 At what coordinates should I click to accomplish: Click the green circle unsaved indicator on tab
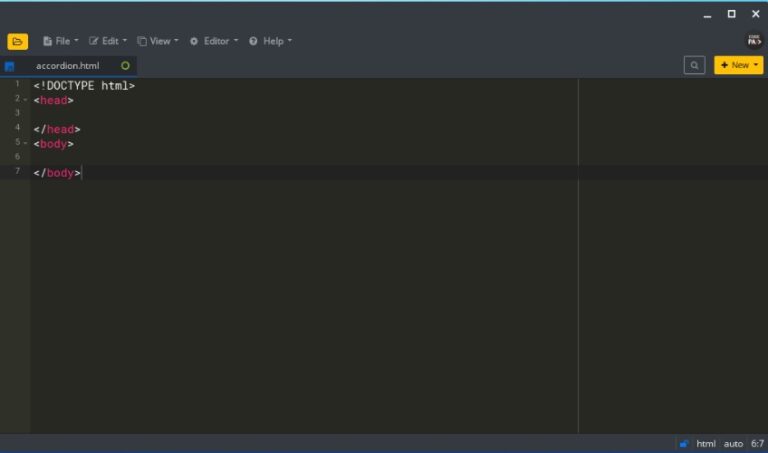point(125,66)
